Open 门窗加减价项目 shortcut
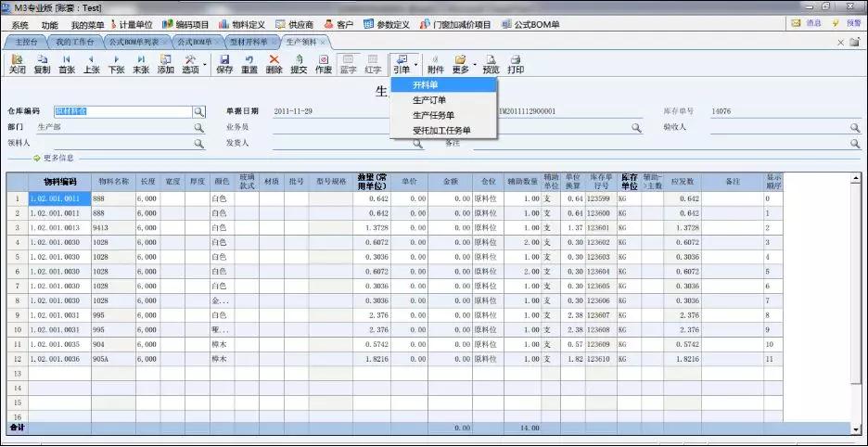The image size is (868, 447). coord(455,25)
